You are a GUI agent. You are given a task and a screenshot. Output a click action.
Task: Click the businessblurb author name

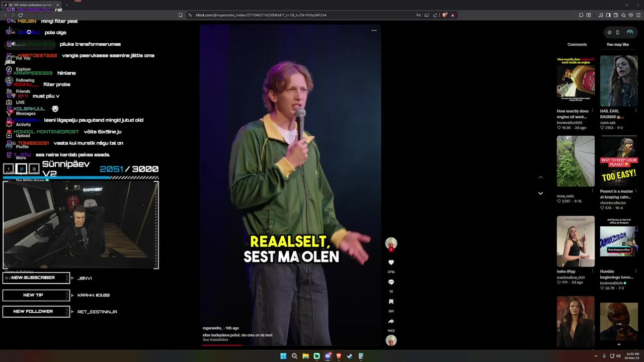click(x=612, y=283)
